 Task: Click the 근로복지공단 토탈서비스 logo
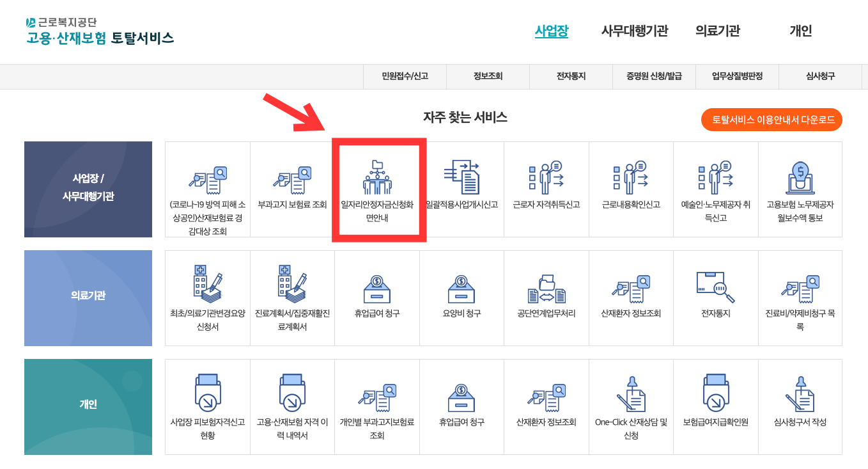(x=100, y=31)
